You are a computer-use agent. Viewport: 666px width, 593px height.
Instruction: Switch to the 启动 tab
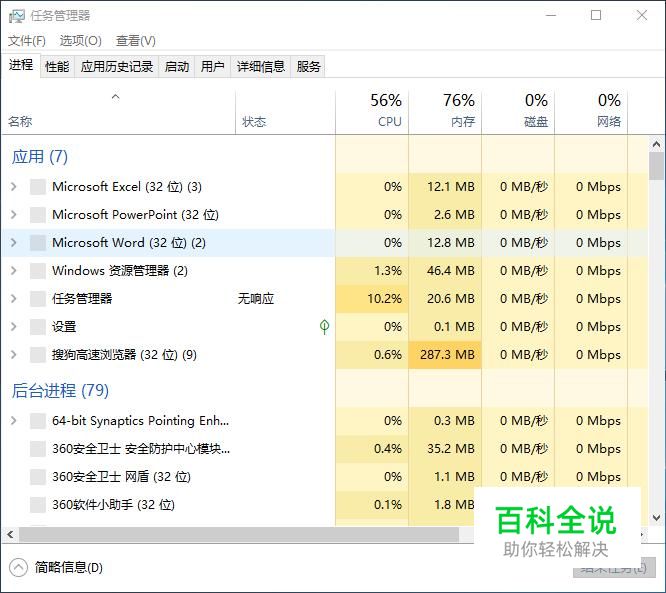pos(177,67)
